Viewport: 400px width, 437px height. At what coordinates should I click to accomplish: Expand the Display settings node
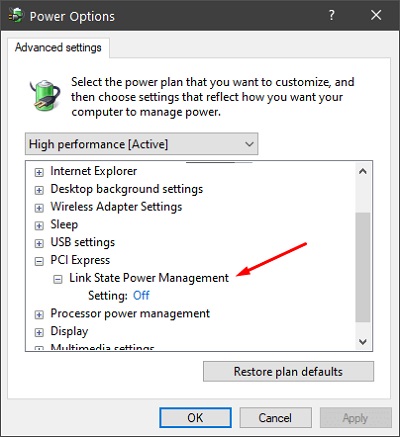tap(39, 332)
